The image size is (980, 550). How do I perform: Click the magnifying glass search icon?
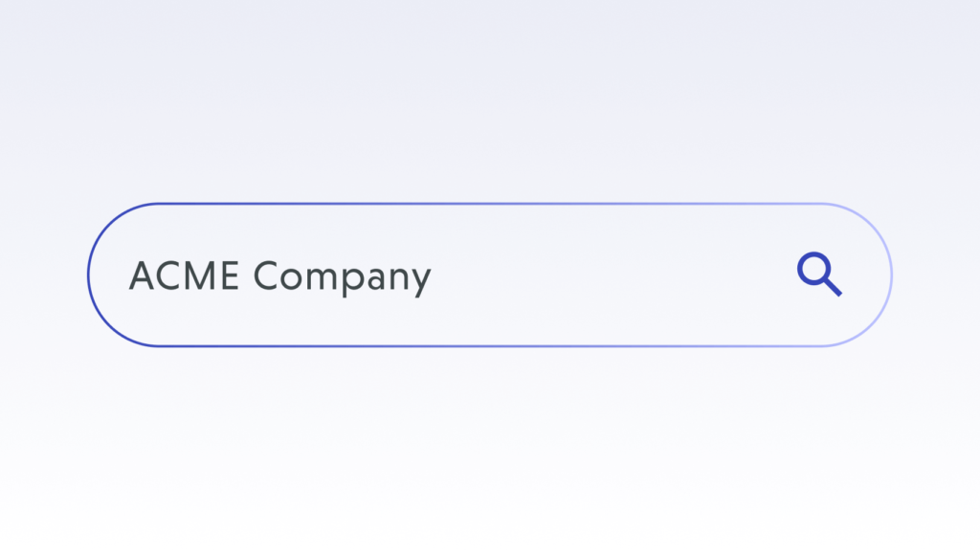click(818, 274)
